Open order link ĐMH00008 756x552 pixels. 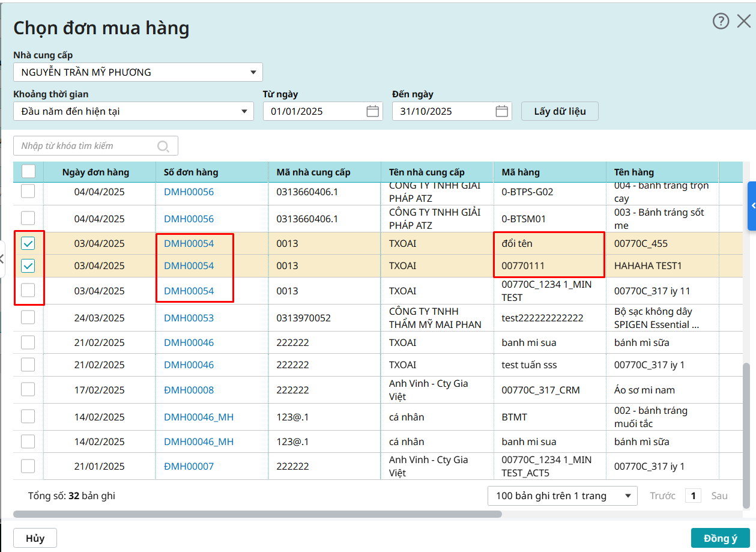point(189,390)
